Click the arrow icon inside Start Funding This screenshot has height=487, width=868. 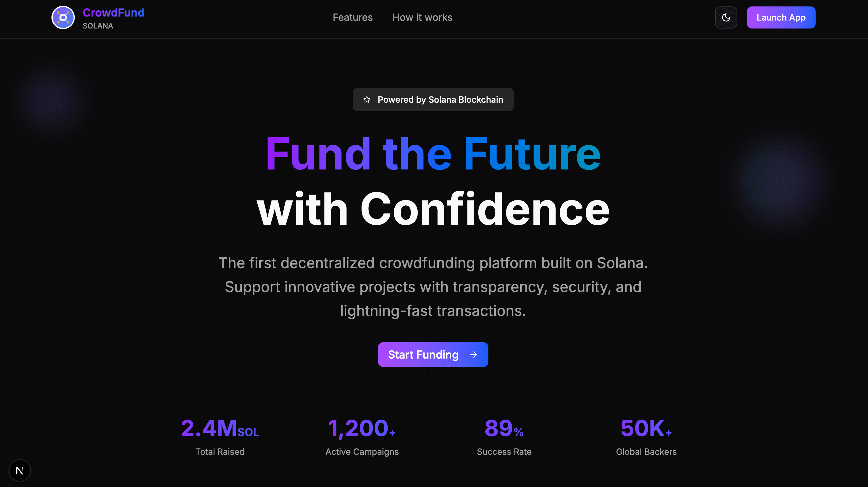474,355
